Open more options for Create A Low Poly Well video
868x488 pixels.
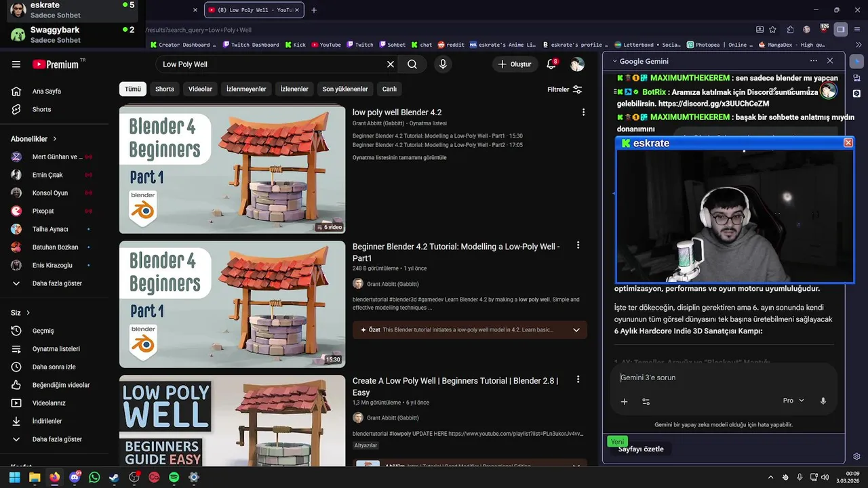(x=578, y=380)
